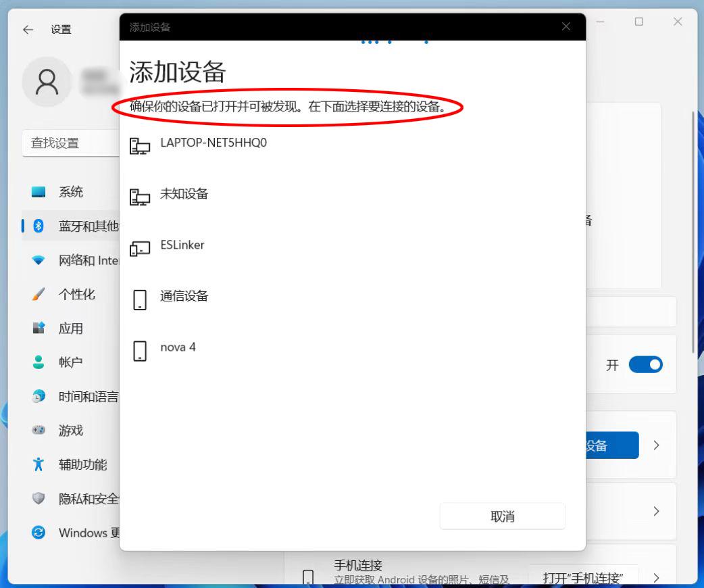
Task: Select 通信设备 label in the device list
Action: (184, 296)
